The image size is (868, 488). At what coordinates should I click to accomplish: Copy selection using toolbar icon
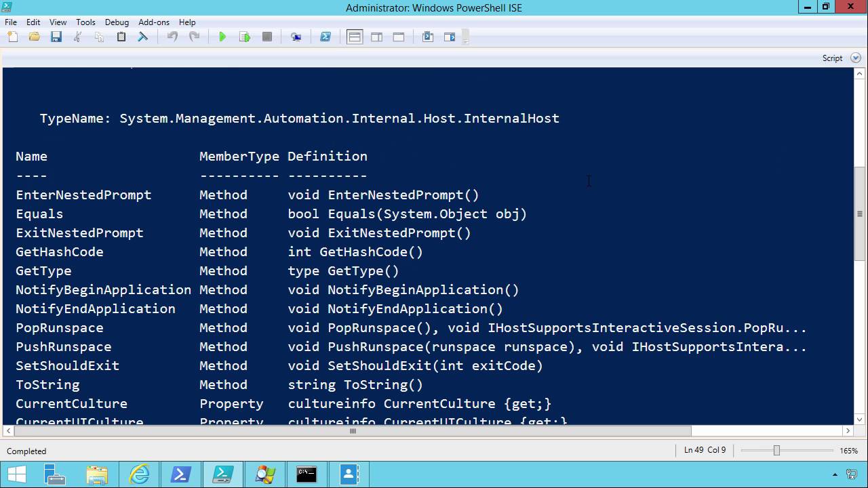tap(99, 37)
